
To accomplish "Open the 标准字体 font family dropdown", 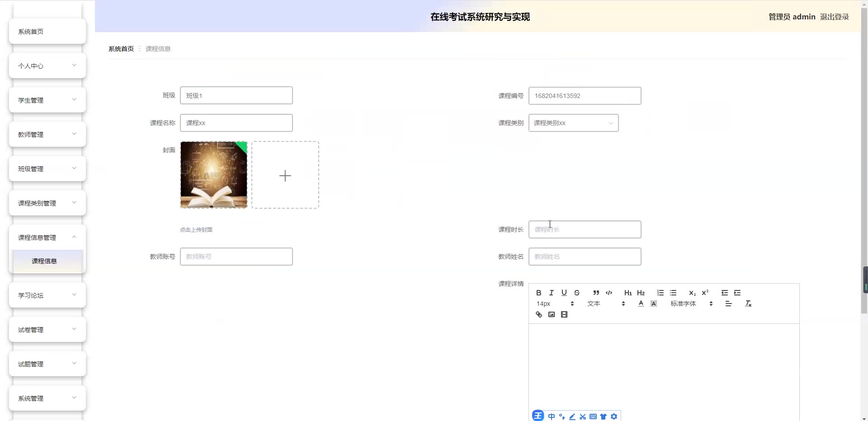I will [691, 304].
